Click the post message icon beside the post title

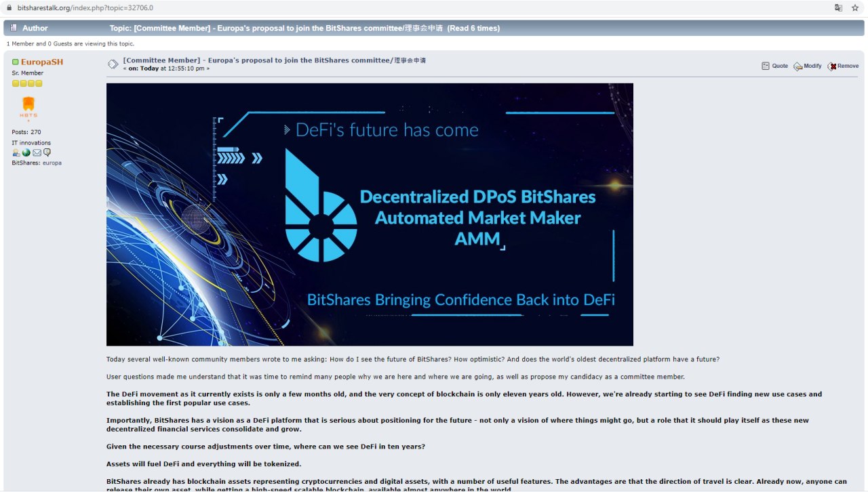(113, 64)
